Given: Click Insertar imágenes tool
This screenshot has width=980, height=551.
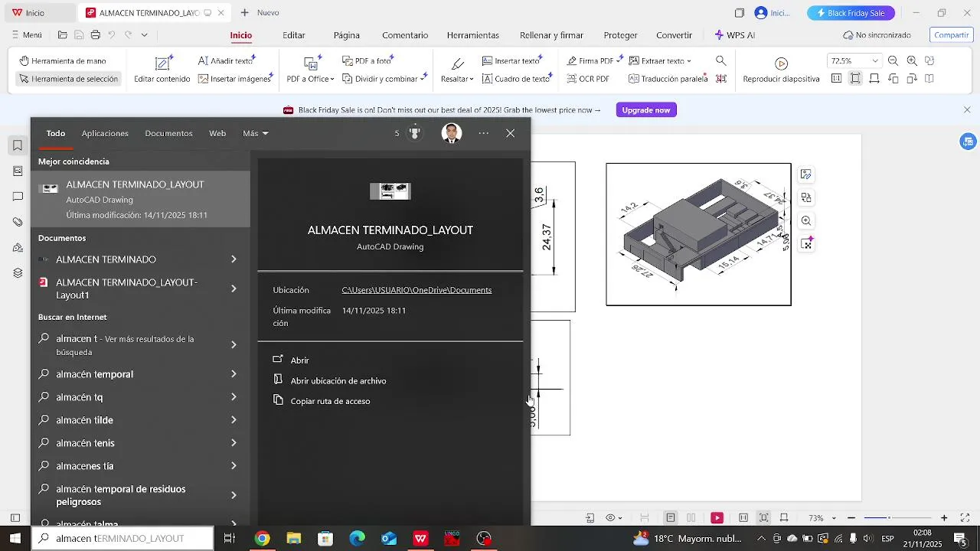Looking at the screenshot, I should tap(237, 79).
